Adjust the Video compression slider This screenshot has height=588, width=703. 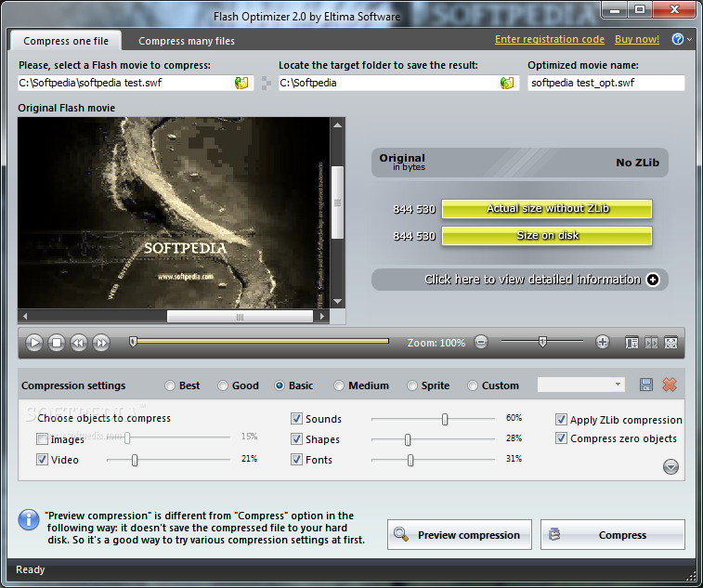click(x=135, y=460)
